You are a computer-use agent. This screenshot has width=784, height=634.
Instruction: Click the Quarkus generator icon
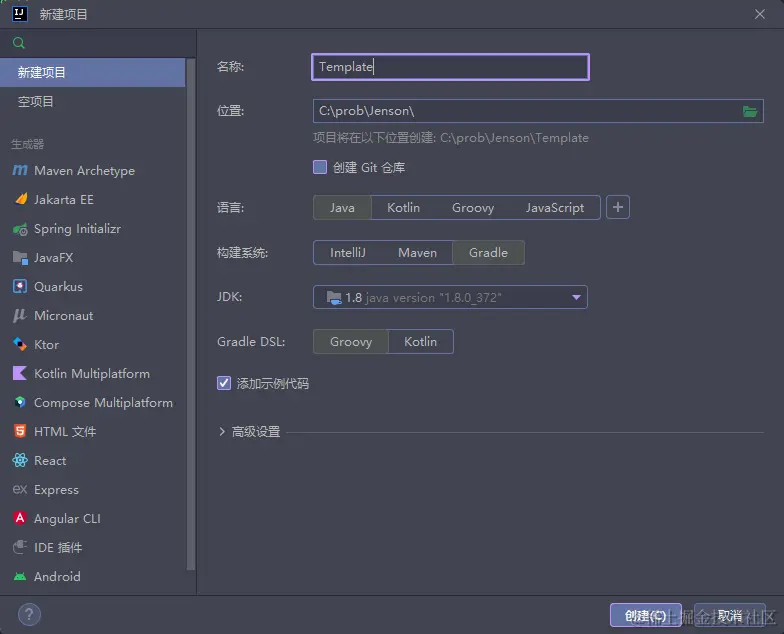(x=20, y=286)
